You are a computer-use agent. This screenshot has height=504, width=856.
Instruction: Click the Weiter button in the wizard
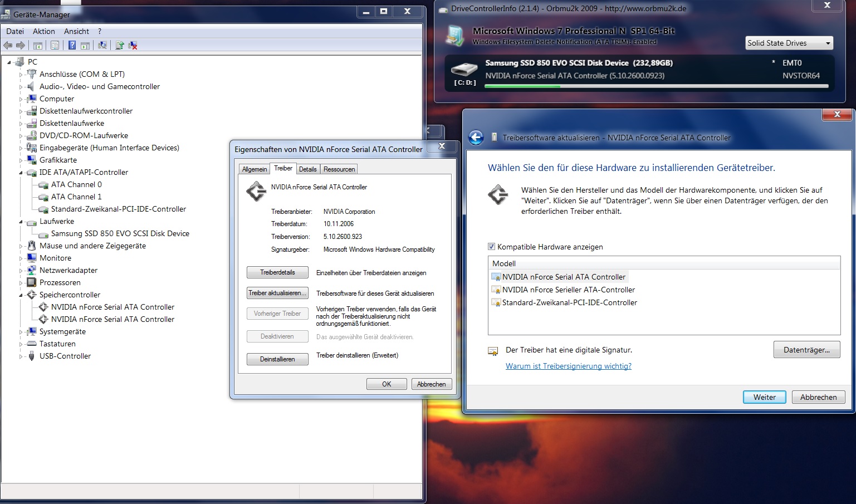tap(764, 397)
